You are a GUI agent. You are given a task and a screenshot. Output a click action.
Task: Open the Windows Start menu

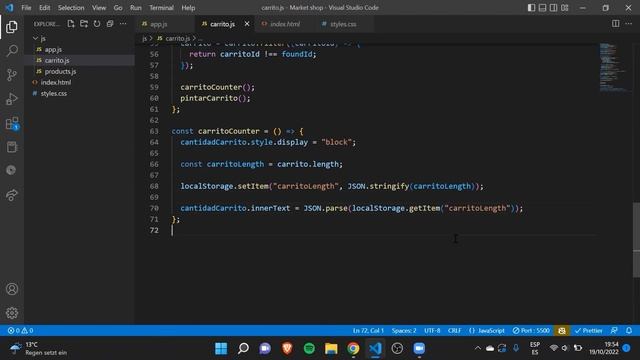[x=221, y=349]
